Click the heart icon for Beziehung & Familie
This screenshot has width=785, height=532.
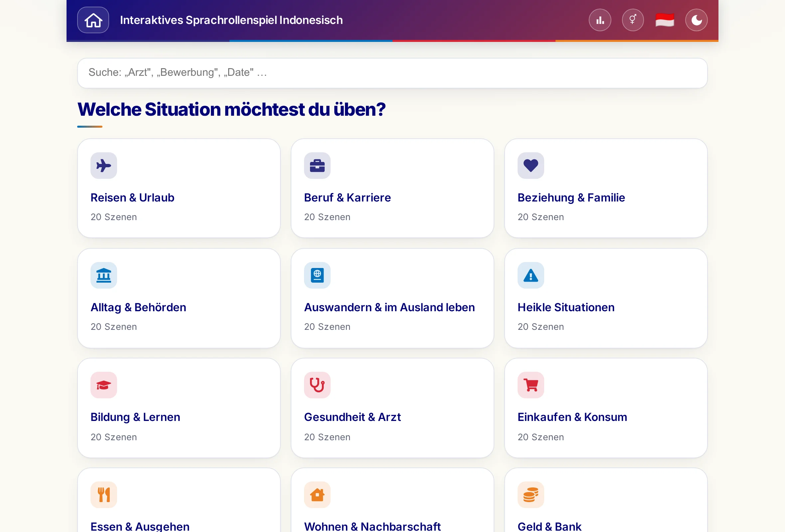click(x=531, y=165)
